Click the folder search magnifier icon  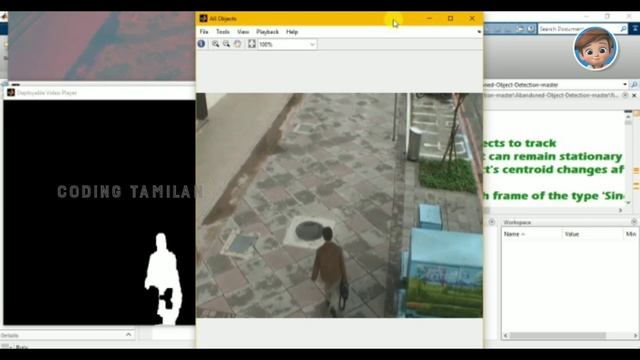(634, 84)
